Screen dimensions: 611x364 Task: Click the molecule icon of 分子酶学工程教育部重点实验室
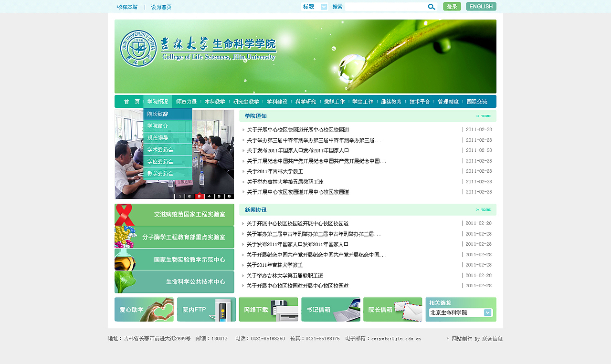124,237
